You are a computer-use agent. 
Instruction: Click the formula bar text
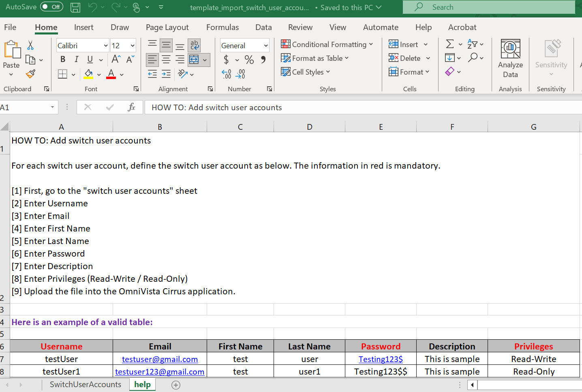tap(217, 107)
